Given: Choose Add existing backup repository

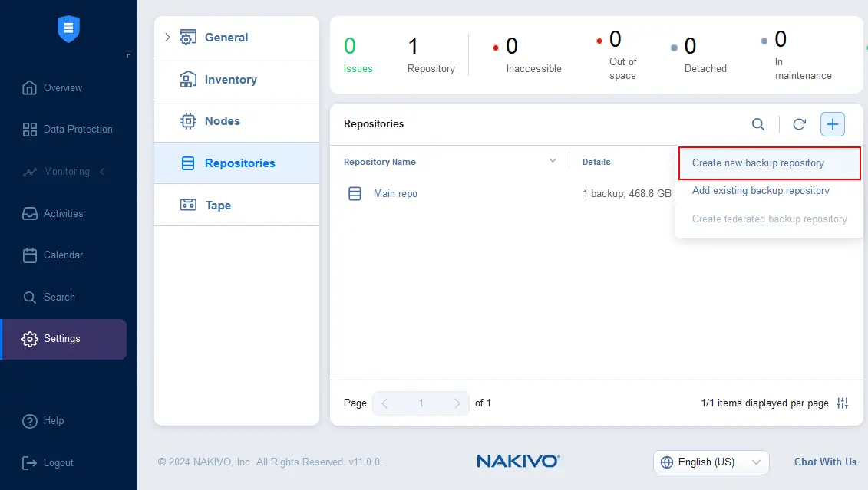Looking at the screenshot, I should coord(761,191).
